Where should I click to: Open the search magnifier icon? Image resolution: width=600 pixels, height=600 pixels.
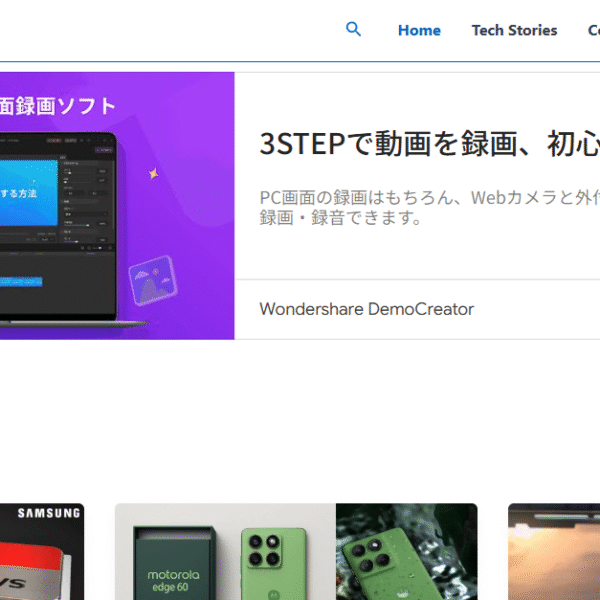(x=353, y=29)
